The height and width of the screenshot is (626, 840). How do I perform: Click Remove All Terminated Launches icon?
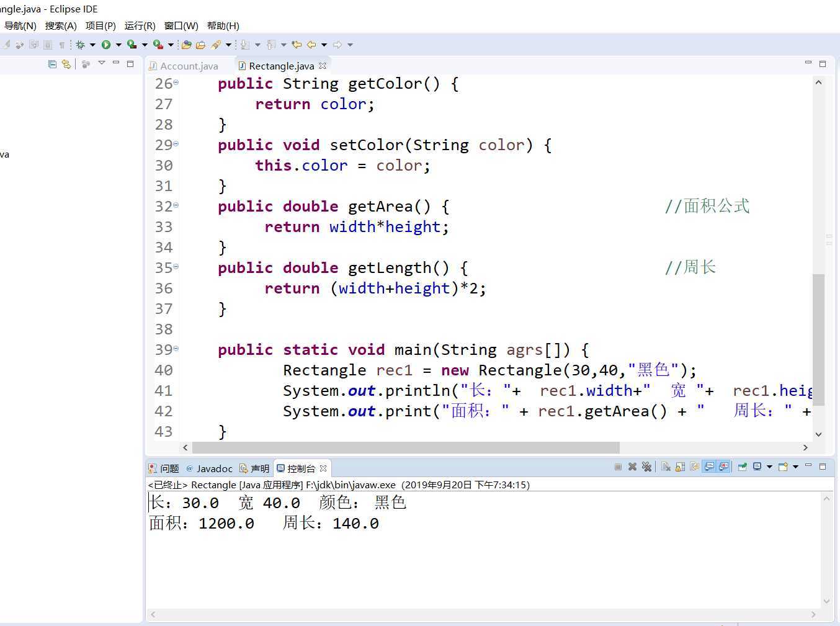click(x=646, y=467)
